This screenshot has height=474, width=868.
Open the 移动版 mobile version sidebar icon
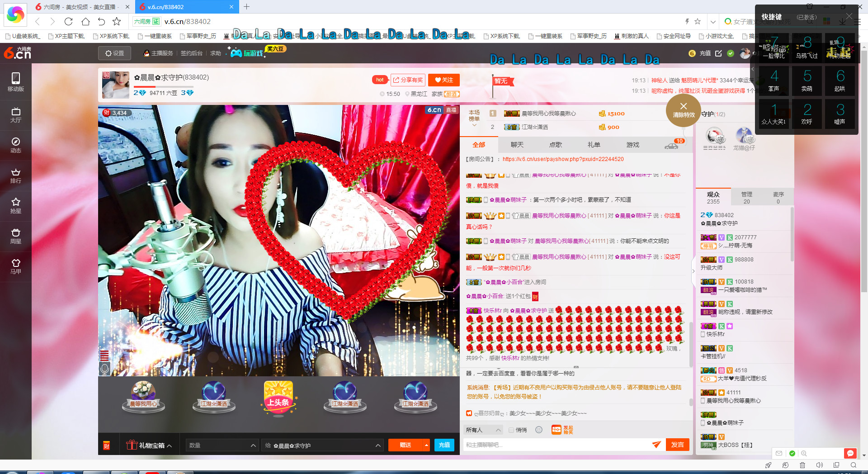16,82
